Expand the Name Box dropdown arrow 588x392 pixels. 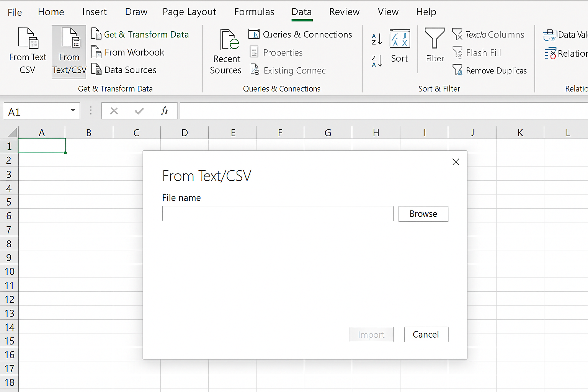coord(73,111)
